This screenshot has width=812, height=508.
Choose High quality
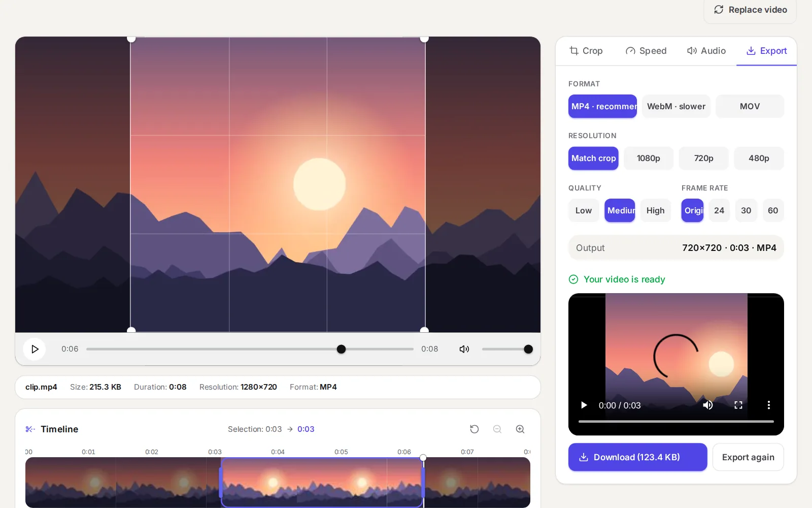tap(655, 210)
